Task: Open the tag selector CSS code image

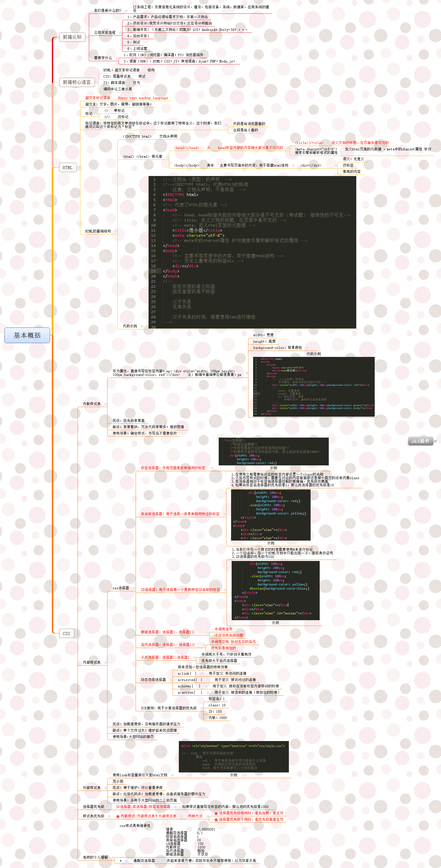Action: (x=274, y=452)
